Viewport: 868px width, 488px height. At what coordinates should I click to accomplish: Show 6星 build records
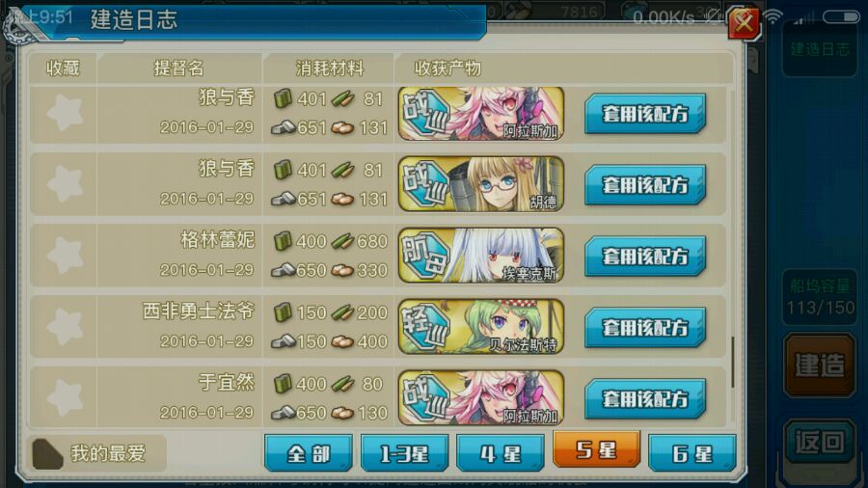click(692, 453)
